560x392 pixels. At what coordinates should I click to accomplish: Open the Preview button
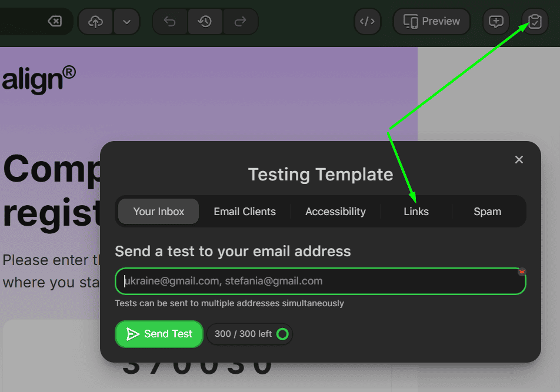click(432, 21)
